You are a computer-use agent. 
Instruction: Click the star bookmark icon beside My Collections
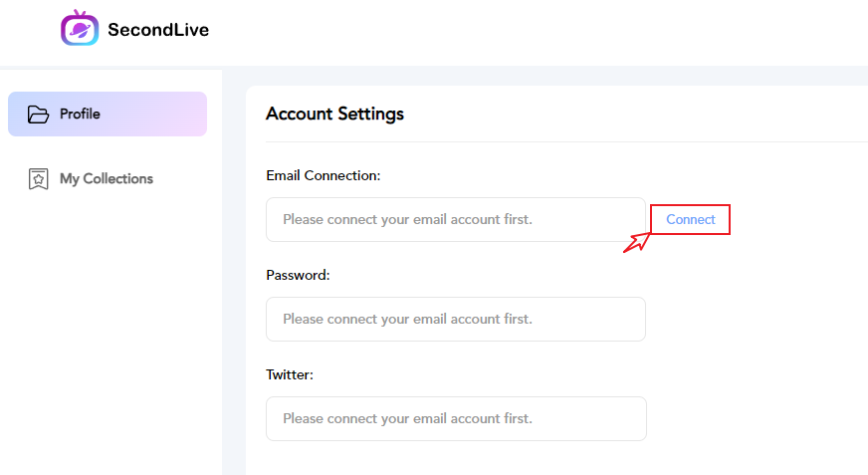(x=38, y=179)
